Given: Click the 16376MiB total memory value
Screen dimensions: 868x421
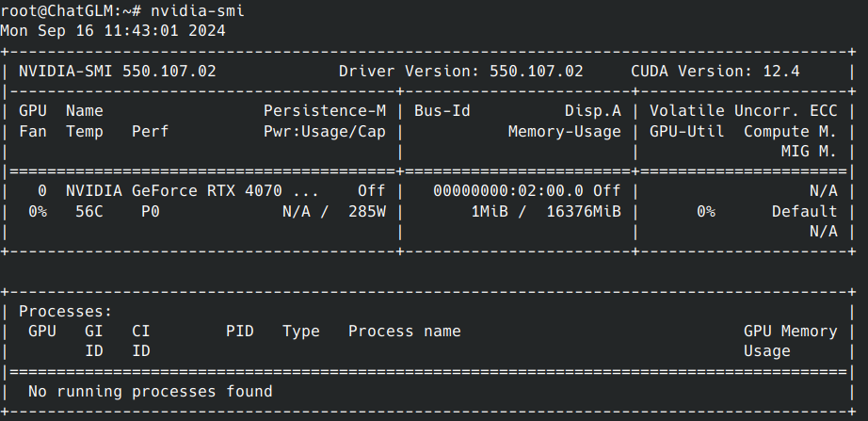Looking at the screenshot, I should [x=583, y=211].
